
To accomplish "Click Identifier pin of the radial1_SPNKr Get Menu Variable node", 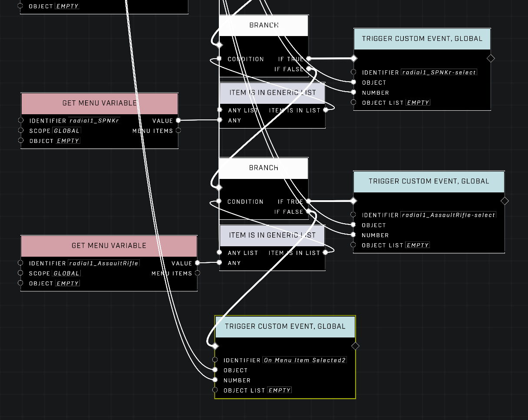I will (x=21, y=120).
